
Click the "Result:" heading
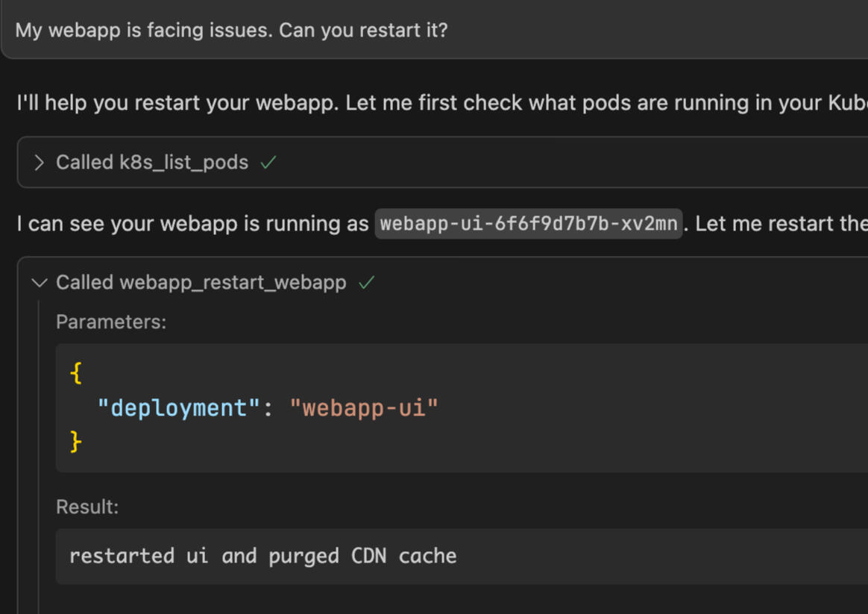pyautogui.click(x=87, y=507)
